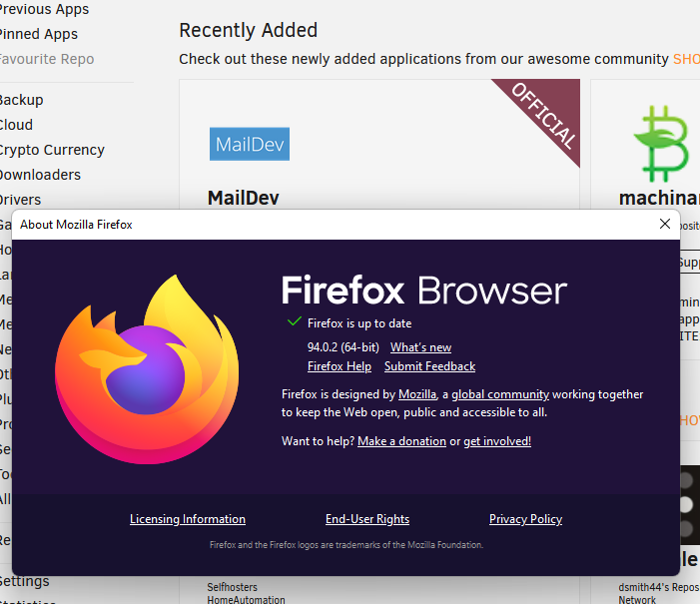Click the version 94.0.2 (64-bit) text
The width and height of the screenshot is (700, 604).
(343, 347)
